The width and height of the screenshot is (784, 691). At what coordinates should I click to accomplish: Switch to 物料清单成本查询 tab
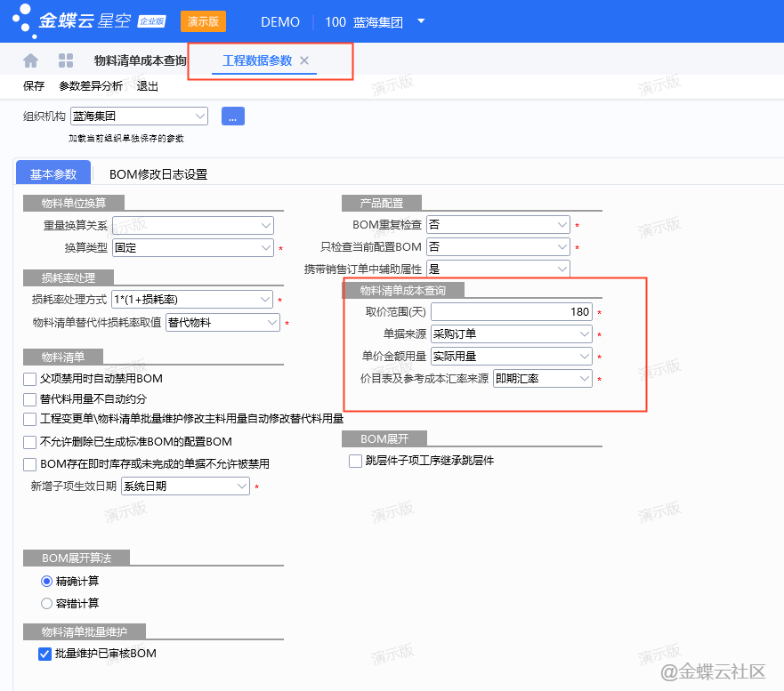[x=140, y=60]
